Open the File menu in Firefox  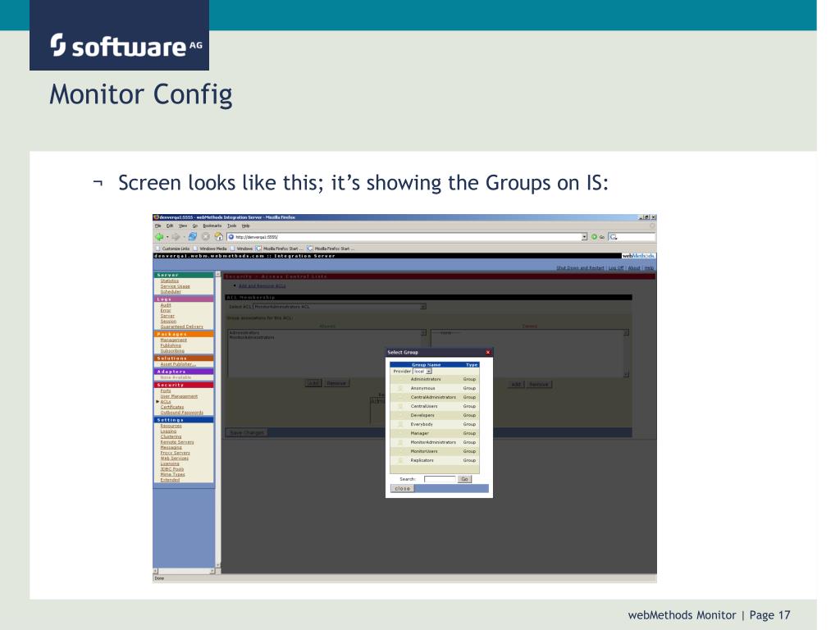point(158,226)
